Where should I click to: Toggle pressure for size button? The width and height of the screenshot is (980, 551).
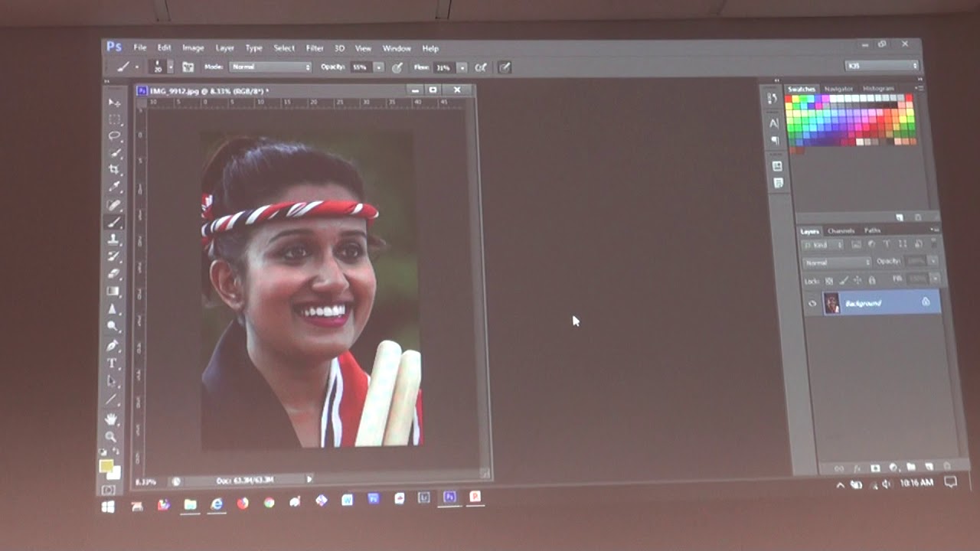pos(505,67)
